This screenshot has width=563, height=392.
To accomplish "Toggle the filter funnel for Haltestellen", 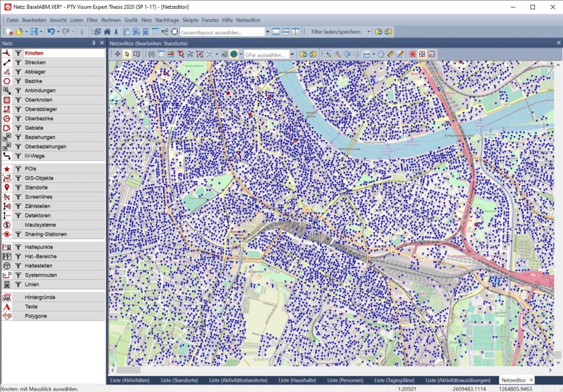I will [18, 266].
